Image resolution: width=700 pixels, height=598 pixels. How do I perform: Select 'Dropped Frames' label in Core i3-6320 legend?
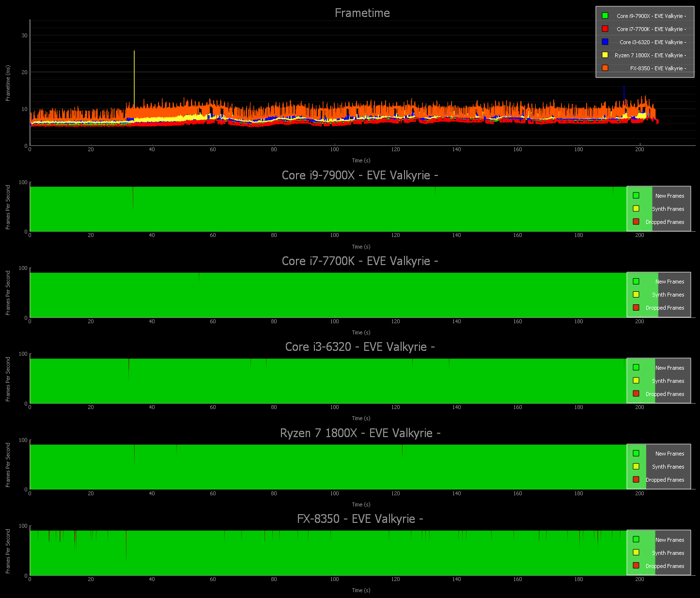(x=665, y=394)
